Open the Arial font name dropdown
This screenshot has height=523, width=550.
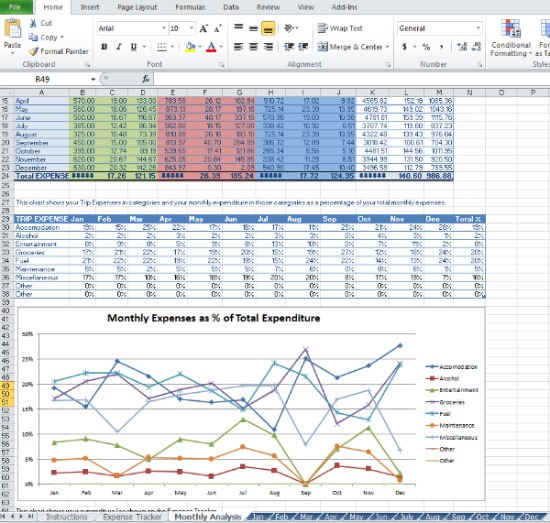tap(164, 28)
